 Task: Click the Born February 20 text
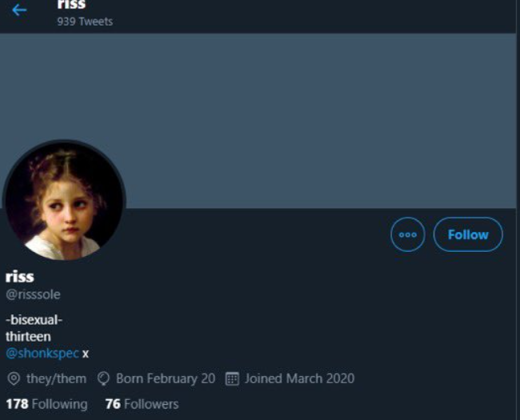(x=166, y=378)
